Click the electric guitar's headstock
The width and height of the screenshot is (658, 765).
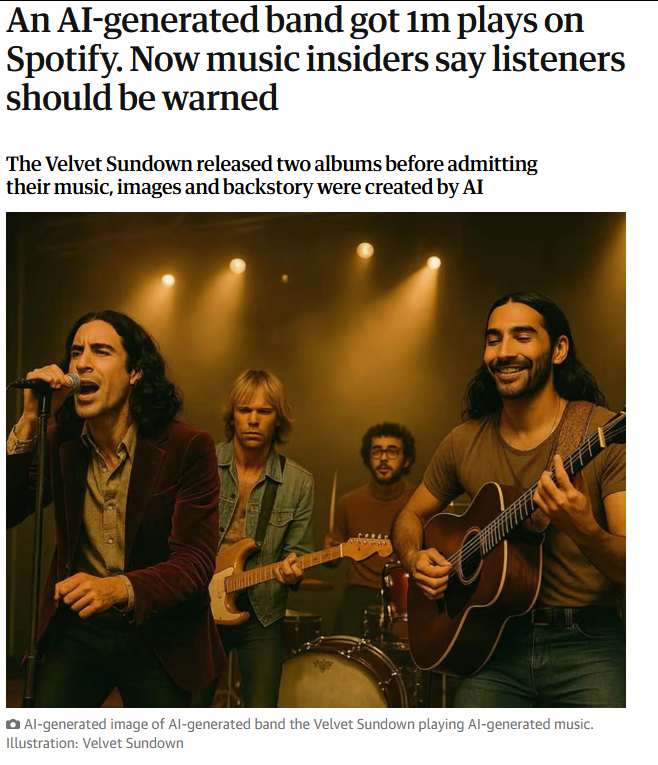pyautogui.click(x=367, y=545)
